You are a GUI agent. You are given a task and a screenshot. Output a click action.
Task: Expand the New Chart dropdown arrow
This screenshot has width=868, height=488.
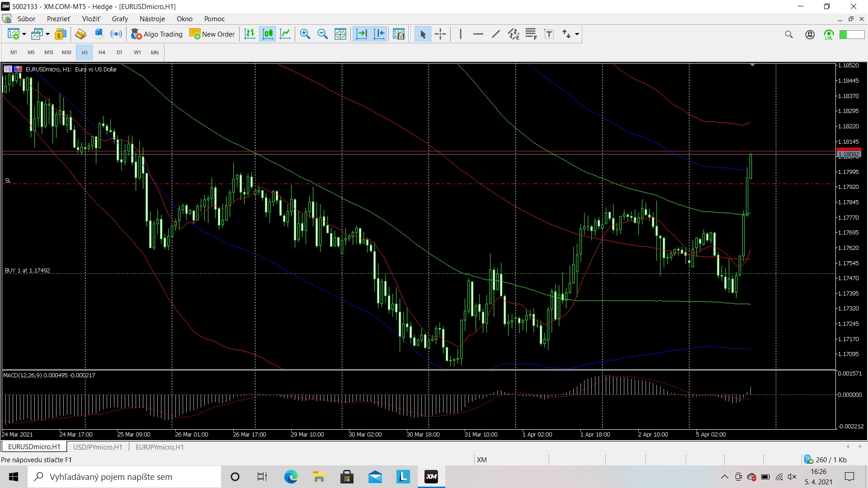point(24,34)
